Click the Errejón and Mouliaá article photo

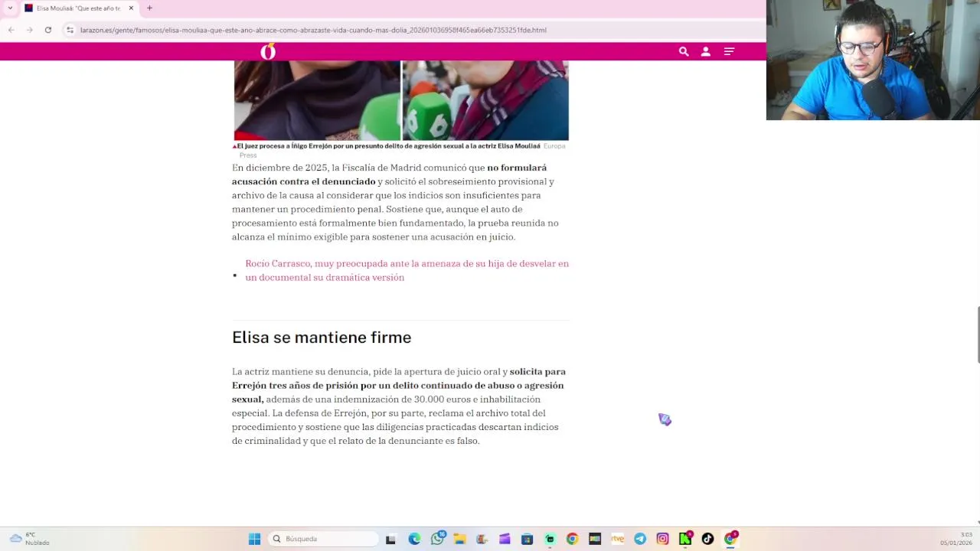(401, 100)
